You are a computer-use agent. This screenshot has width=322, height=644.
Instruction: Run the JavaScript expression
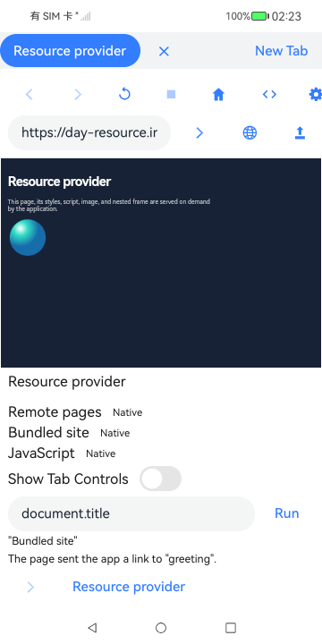coord(287,513)
